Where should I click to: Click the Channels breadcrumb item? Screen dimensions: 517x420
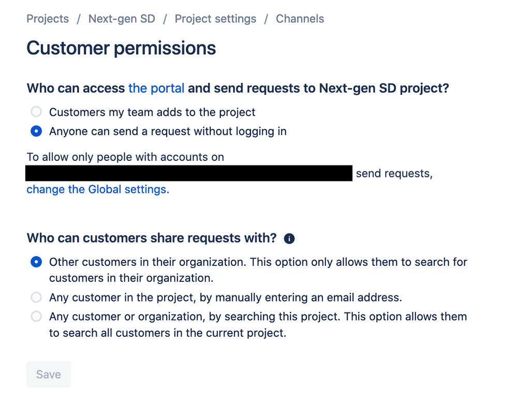(300, 19)
